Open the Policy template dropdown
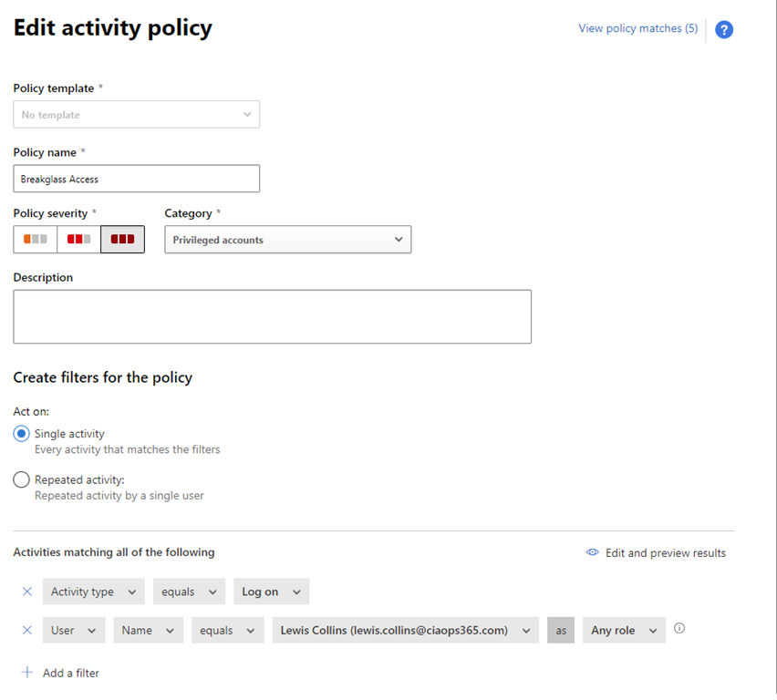777x700 pixels. point(137,115)
